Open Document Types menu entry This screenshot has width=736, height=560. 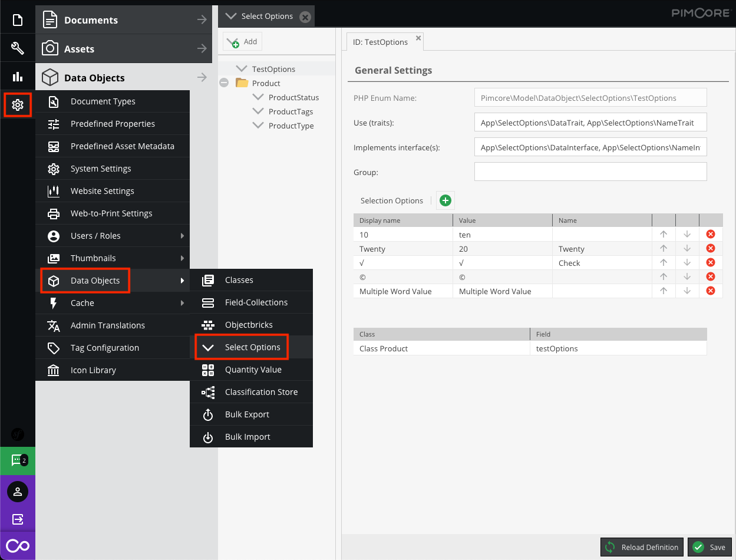pyautogui.click(x=113, y=101)
